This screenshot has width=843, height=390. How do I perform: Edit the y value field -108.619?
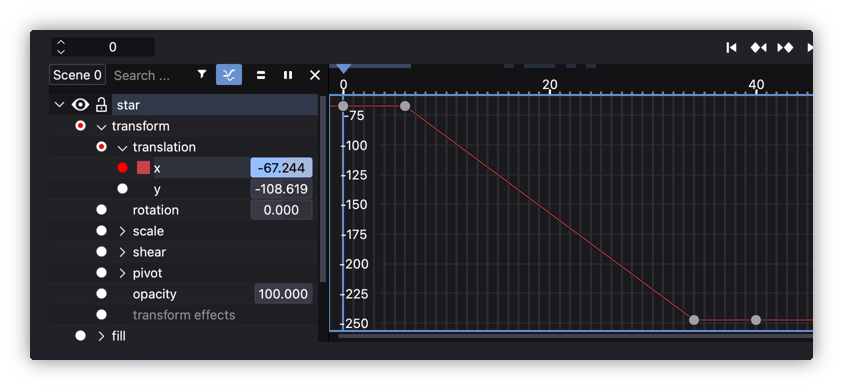tap(281, 189)
